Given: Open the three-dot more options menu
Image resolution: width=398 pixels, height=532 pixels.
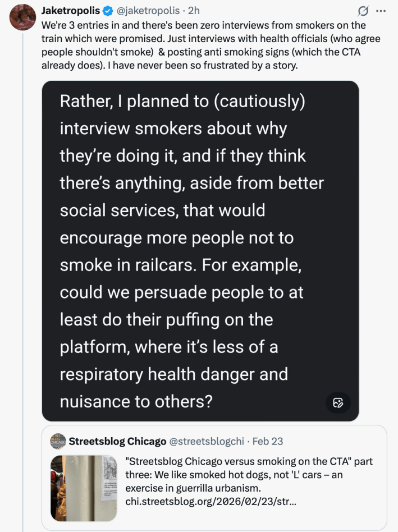Looking at the screenshot, I should [381, 11].
